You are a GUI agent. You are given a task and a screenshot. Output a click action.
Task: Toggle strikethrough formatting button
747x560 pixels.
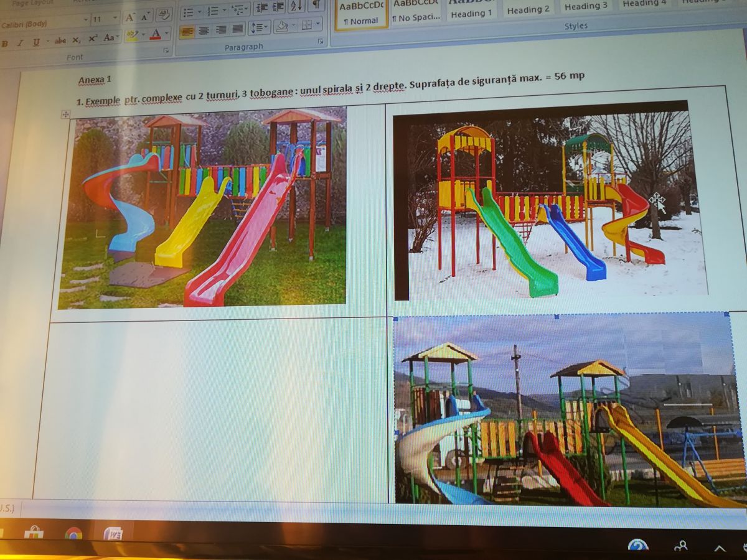(60, 40)
